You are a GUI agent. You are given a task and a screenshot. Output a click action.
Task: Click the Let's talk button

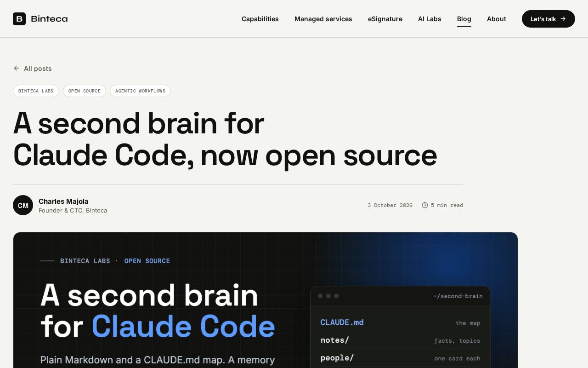point(548,19)
